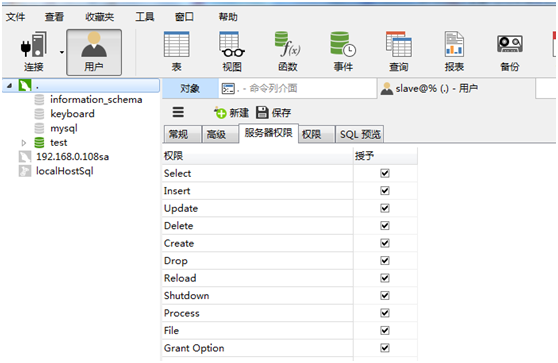Select the keyboard database
Screen dimensions: 558x363
(72, 114)
